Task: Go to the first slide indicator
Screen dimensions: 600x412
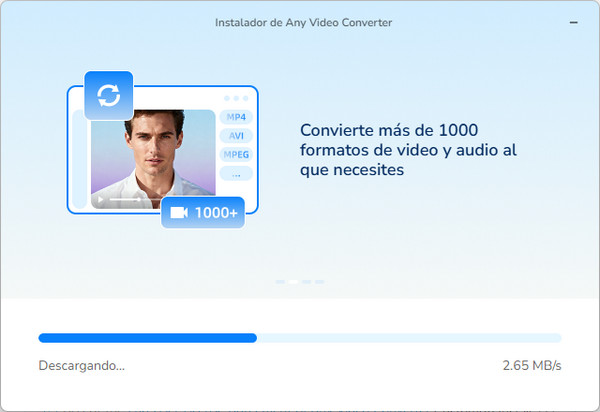Action: 280,282
